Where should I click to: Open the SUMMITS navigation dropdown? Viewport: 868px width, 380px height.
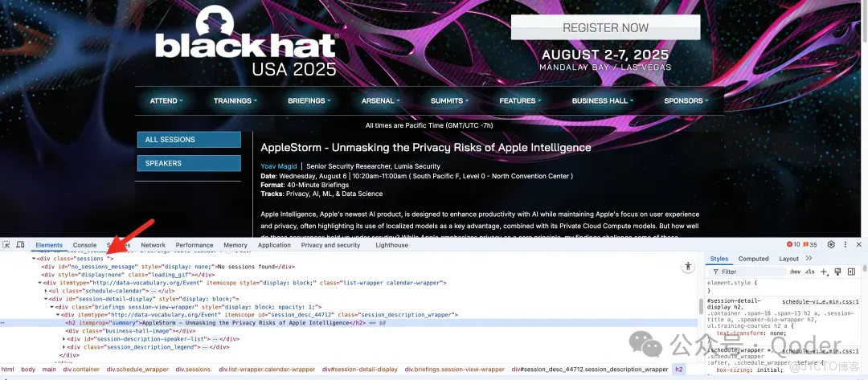(449, 100)
